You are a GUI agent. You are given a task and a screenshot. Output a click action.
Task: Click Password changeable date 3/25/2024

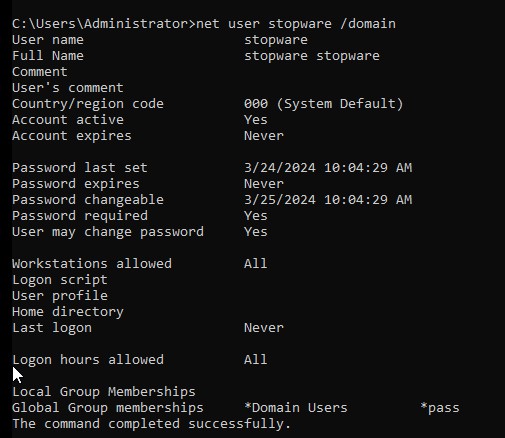280,199
